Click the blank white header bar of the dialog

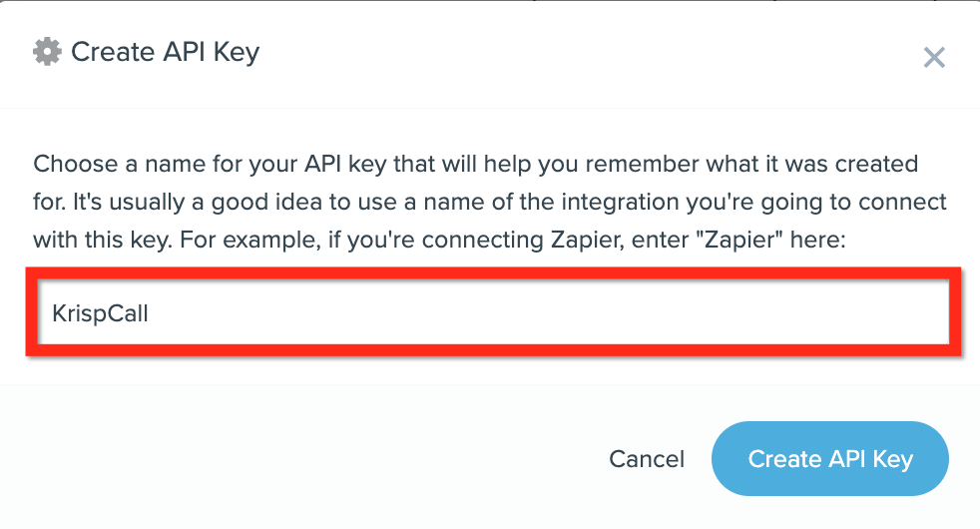click(x=563, y=53)
